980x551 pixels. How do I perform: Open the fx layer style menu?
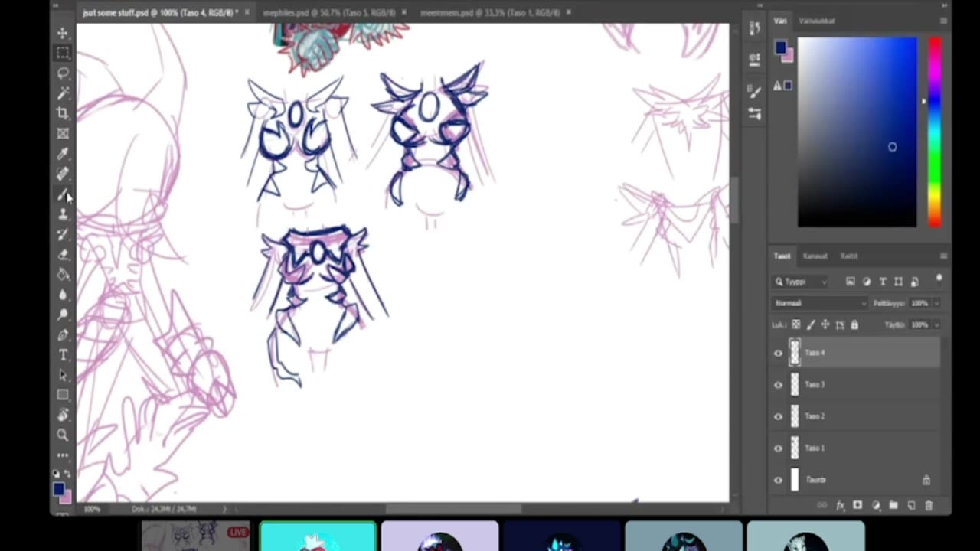coord(840,506)
